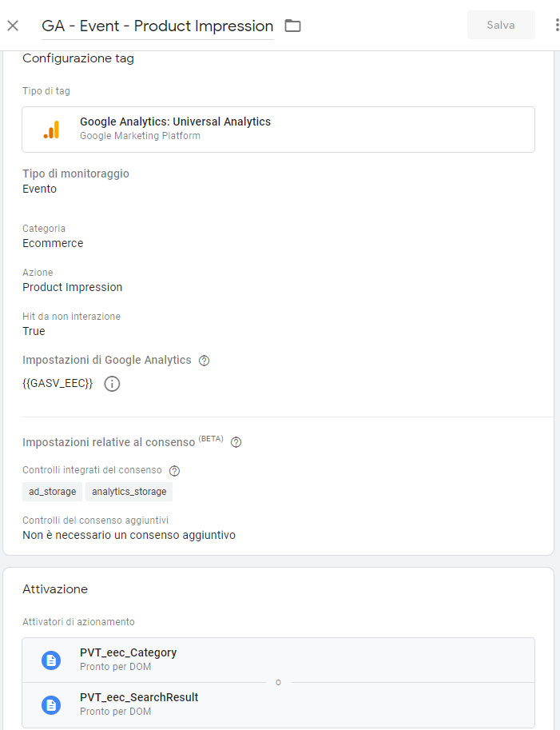This screenshot has height=730, width=560.
Task: Open help for Impostazioni relative al consenso
Action: point(236,442)
